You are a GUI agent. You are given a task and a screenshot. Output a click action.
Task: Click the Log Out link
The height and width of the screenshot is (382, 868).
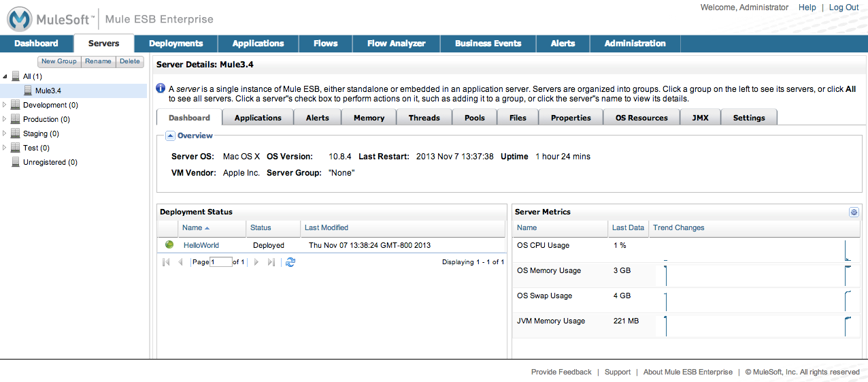(844, 7)
